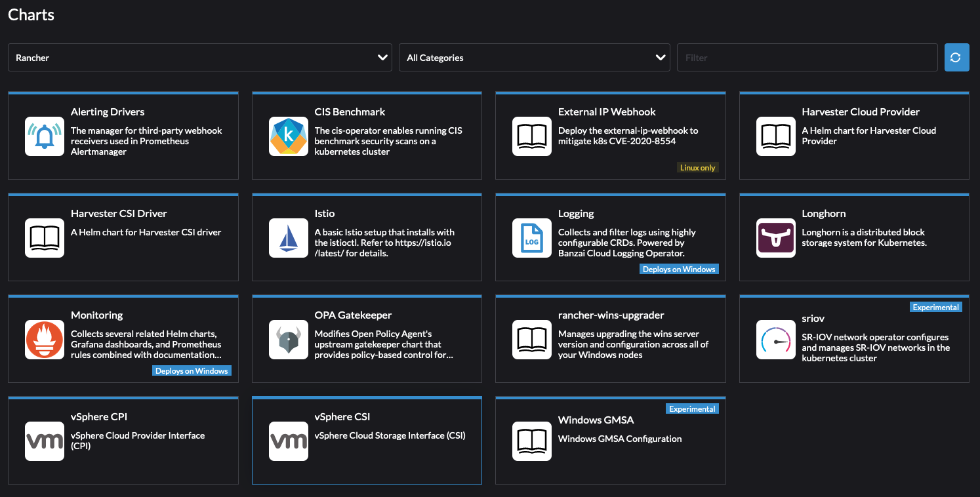The height and width of the screenshot is (497, 980).
Task: Click the rancher-wins-upgrader book icon
Action: (x=532, y=339)
